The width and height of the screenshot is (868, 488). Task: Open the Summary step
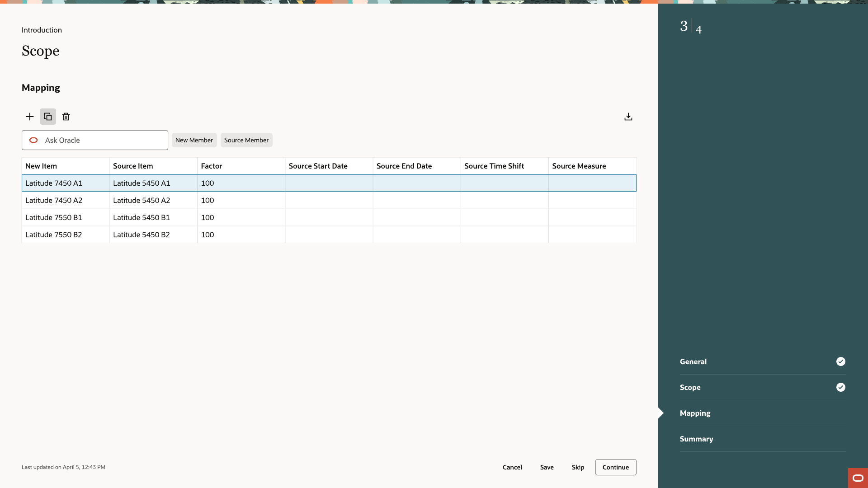pyautogui.click(x=763, y=439)
